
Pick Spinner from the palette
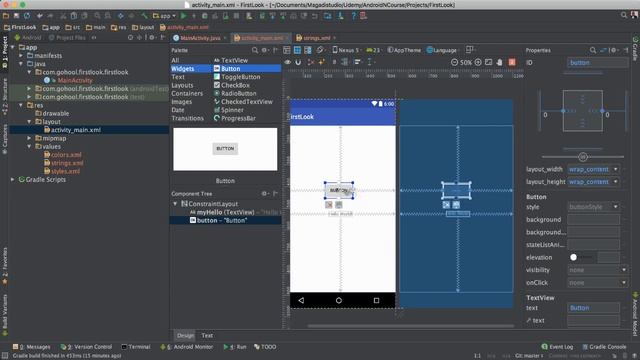click(x=229, y=110)
